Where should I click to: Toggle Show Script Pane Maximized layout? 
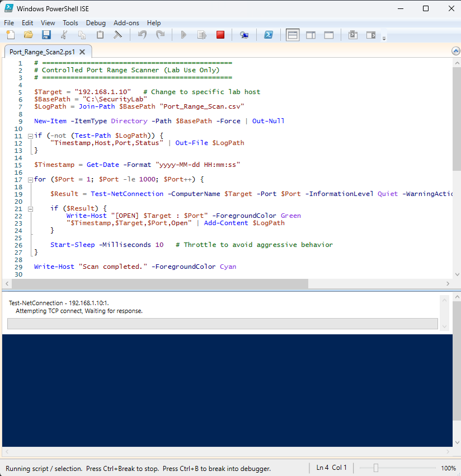[329, 35]
